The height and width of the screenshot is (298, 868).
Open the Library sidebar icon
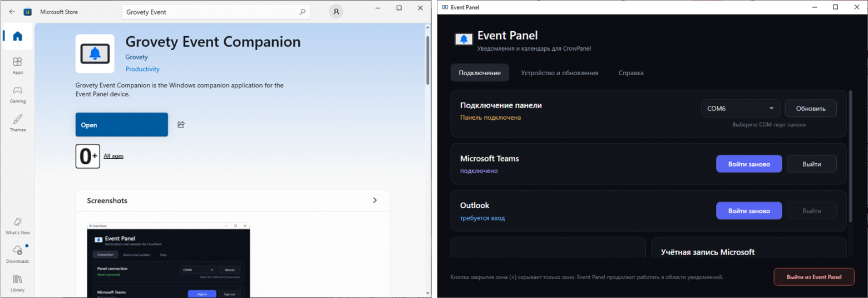pos(17,283)
